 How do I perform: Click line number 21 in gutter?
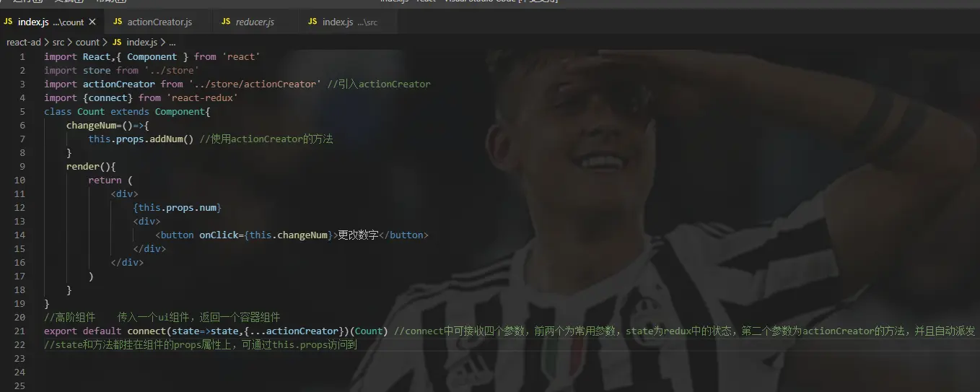(20, 331)
